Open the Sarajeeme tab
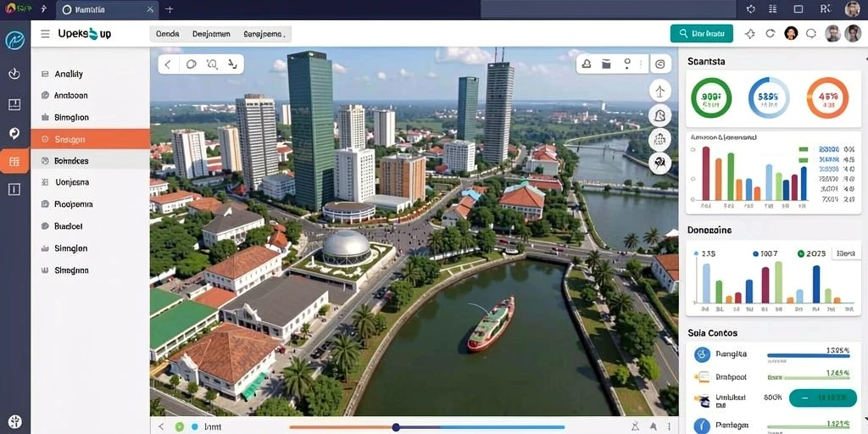Screen dimensions: 868x434 (x=264, y=34)
